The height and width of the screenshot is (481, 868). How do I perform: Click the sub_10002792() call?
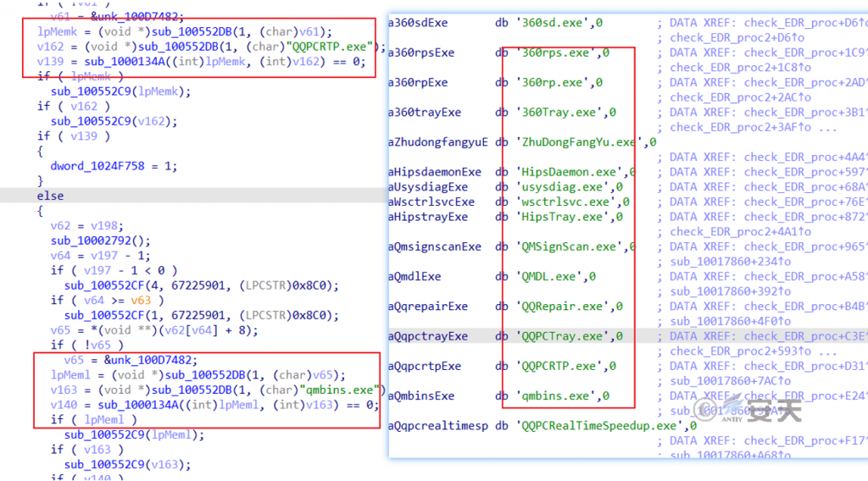point(100,240)
